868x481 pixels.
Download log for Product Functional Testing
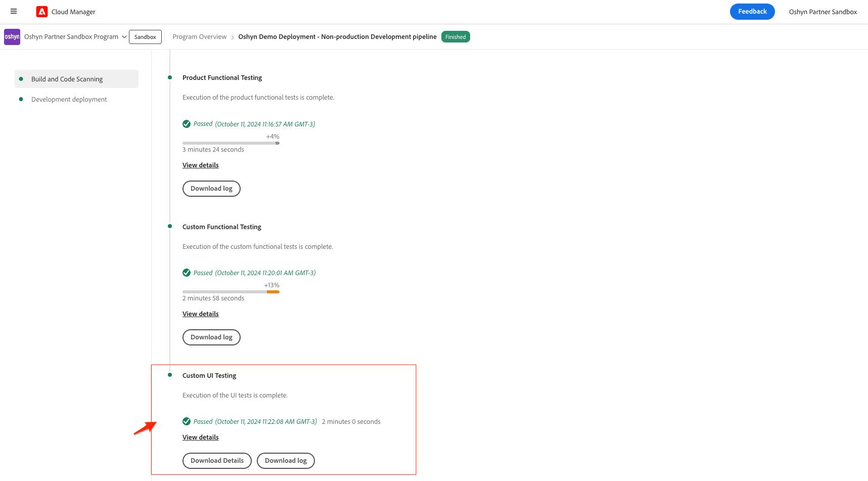(211, 189)
